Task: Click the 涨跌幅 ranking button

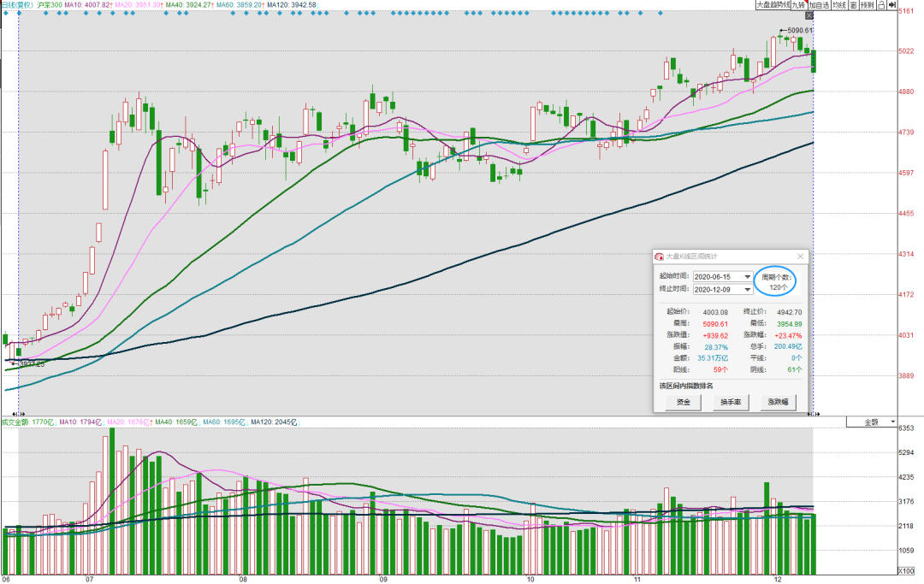Action: tap(778, 402)
